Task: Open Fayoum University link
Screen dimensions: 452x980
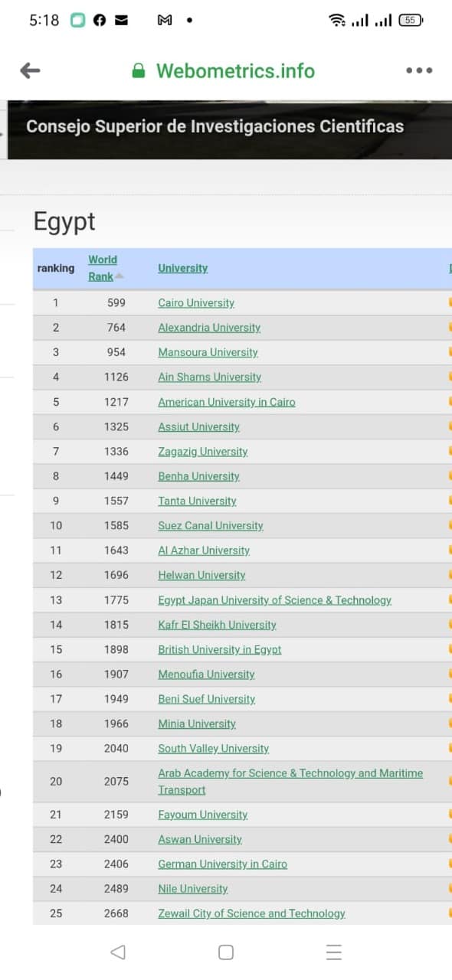Action: point(203,815)
